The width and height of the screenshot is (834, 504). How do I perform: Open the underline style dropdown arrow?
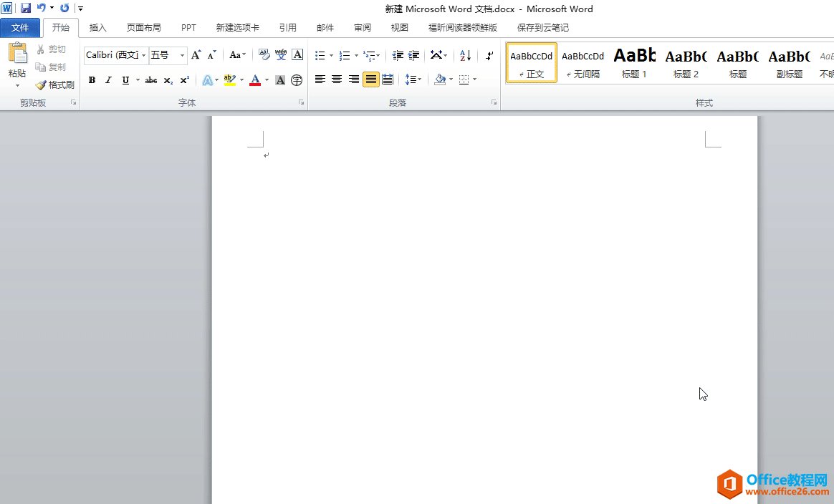pos(138,80)
